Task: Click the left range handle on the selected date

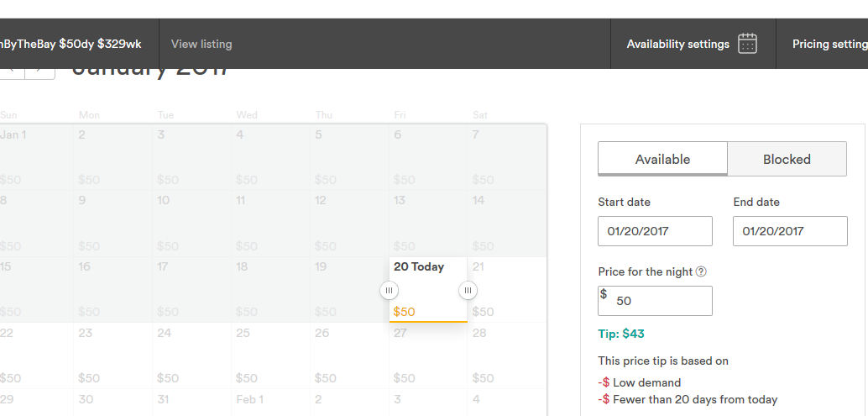Action: click(389, 290)
